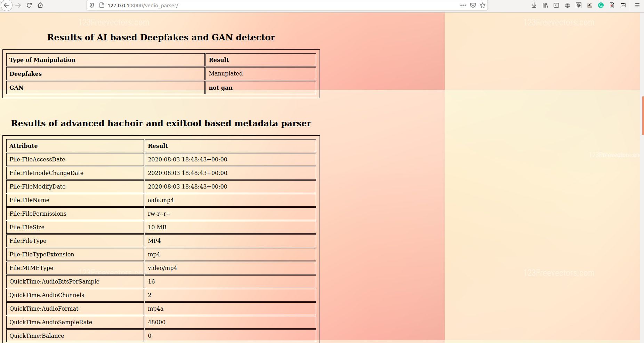Click the '10 MB' file size value
The image size is (644, 343).
pos(157,227)
